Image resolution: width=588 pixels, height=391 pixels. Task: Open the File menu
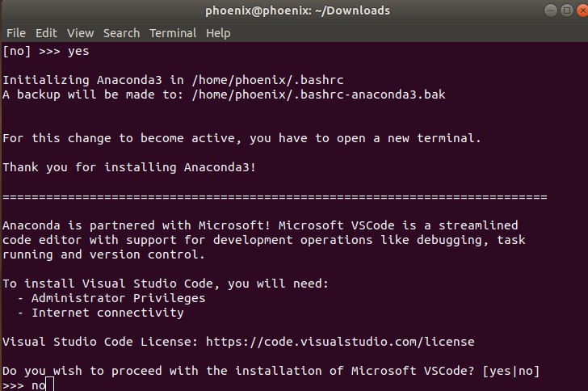click(x=16, y=33)
